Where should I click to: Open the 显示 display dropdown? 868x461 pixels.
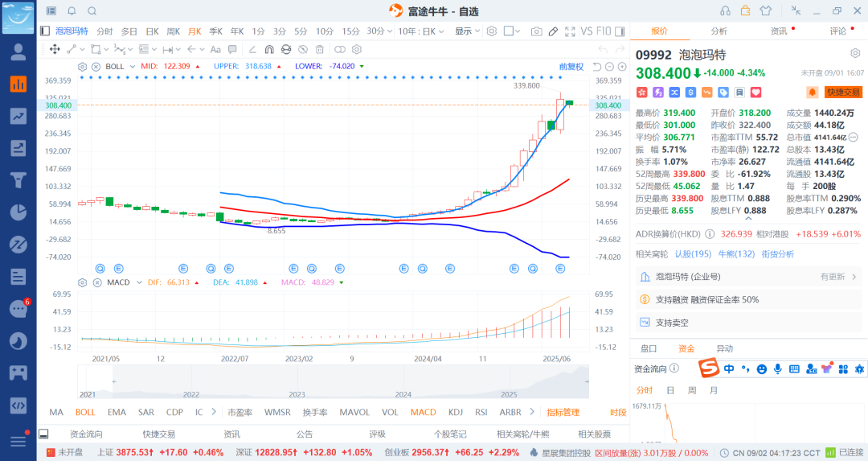pyautogui.click(x=467, y=31)
